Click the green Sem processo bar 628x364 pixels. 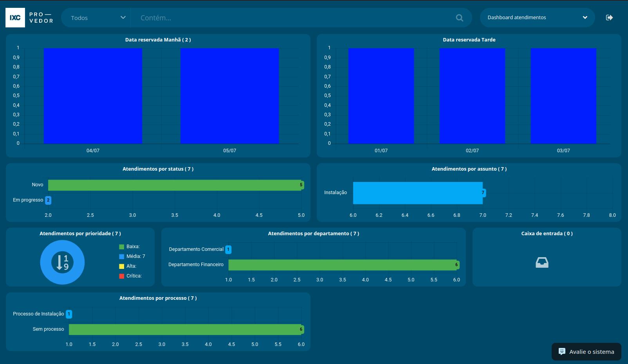(185, 330)
